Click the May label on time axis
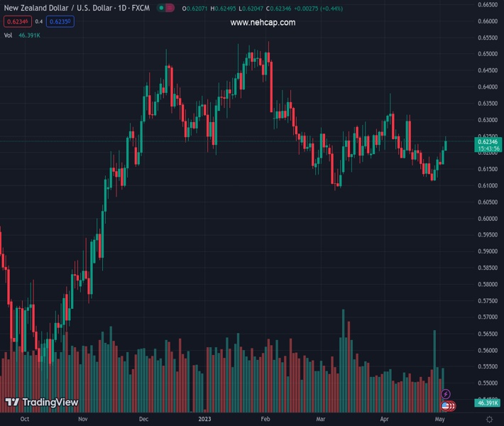 [440, 420]
